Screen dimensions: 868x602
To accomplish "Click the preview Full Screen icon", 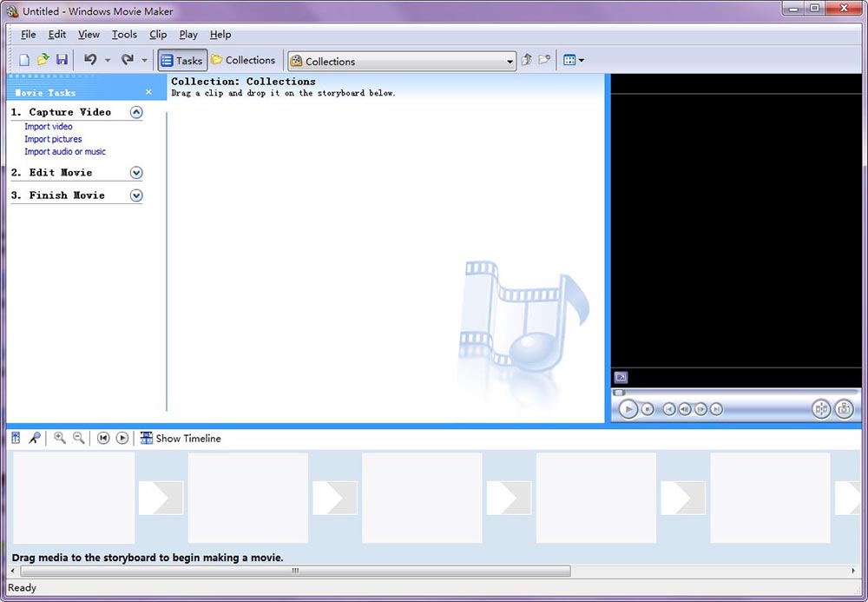I will coord(621,377).
